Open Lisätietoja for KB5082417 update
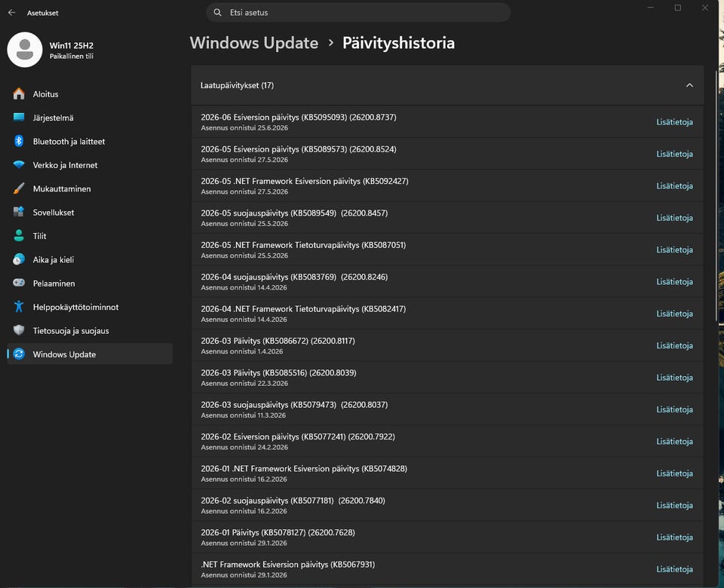 click(674, 314)
